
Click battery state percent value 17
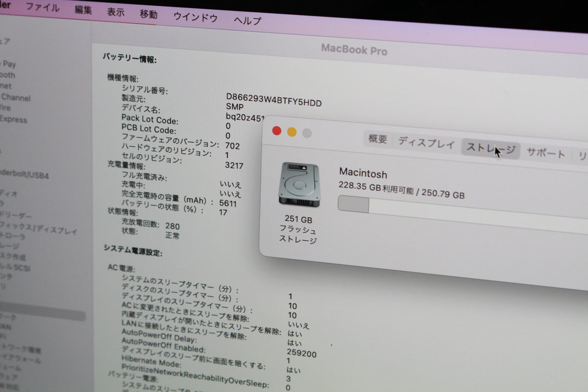pos(223,212)
